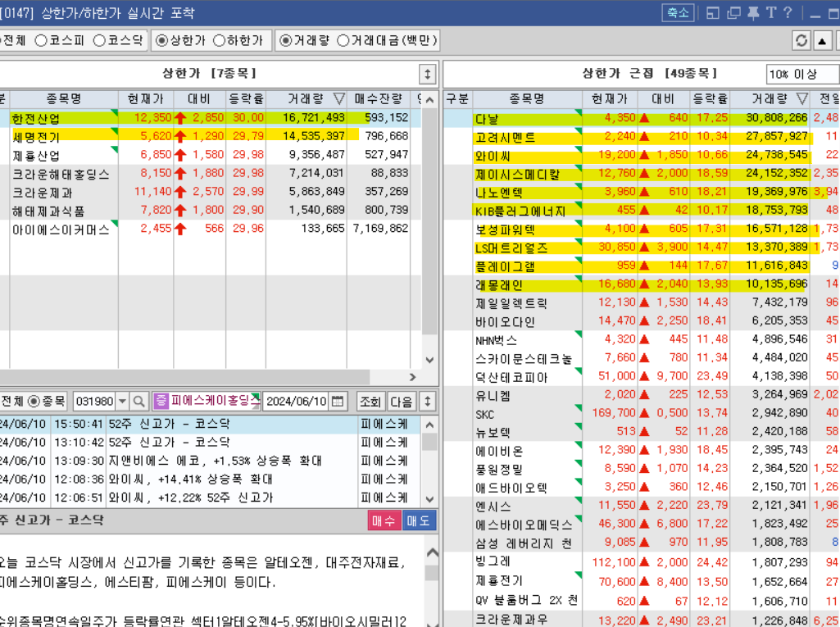Click the 축소 button in the title bar

coord(678,13)
